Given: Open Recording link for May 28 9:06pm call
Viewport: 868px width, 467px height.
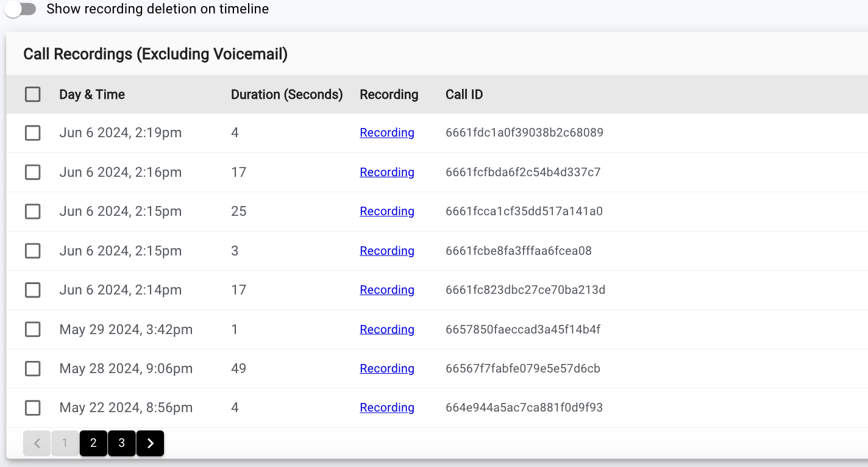Looking at the screenshot, I should point(387,369).
